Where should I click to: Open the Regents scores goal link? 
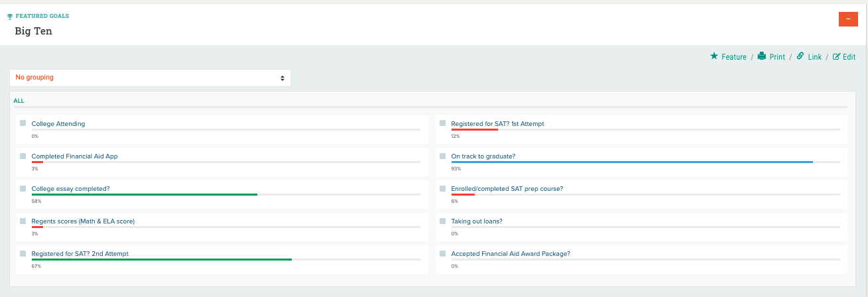point(83,221)
